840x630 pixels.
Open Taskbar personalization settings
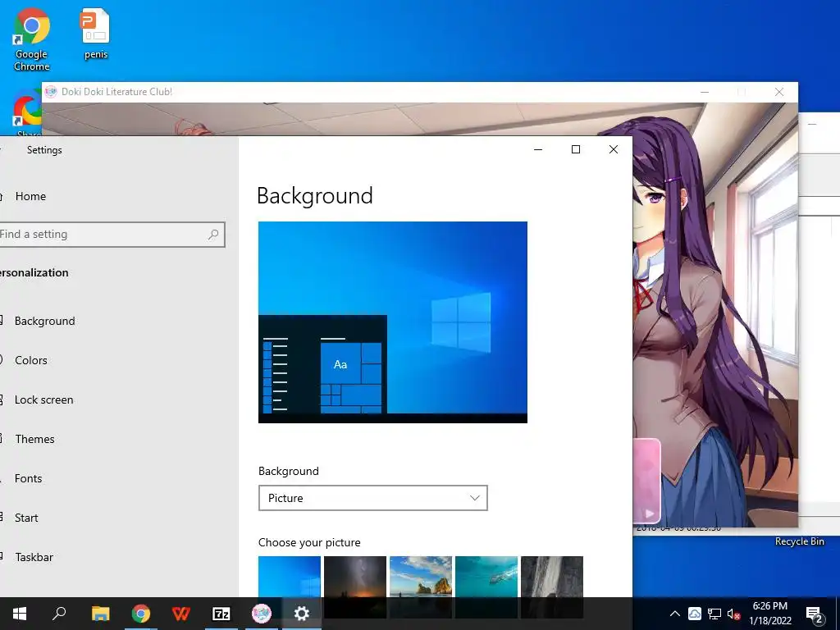pyautogui.click(x=34, y=557)
